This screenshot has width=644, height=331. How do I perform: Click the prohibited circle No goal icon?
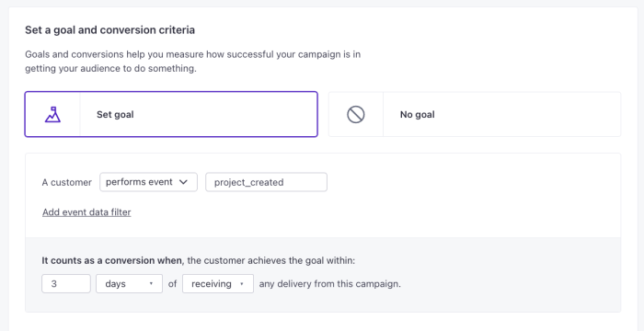coord(356,114)
